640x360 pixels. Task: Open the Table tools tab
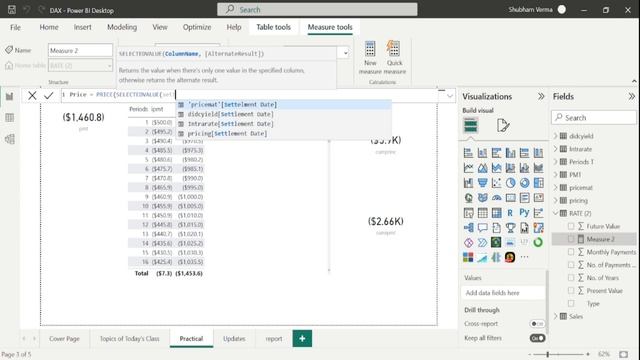tap(273, 27)
